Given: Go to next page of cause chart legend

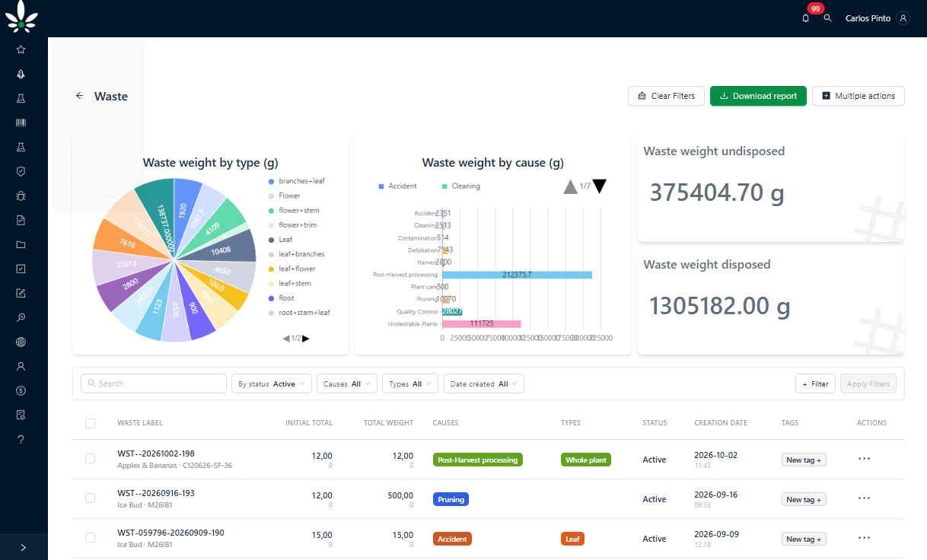Looking at the screenshot, I should [600, 186].
